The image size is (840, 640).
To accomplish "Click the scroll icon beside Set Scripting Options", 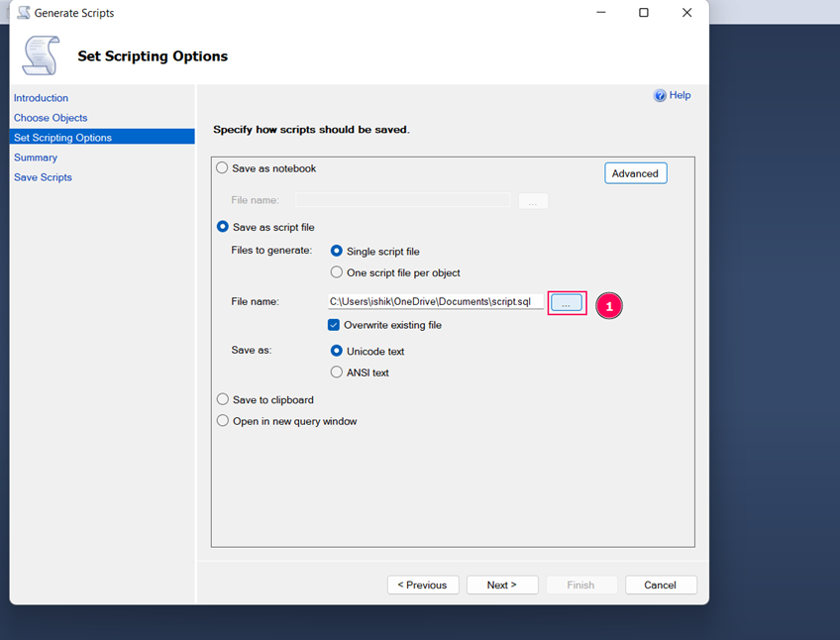I will click(40, 55).
